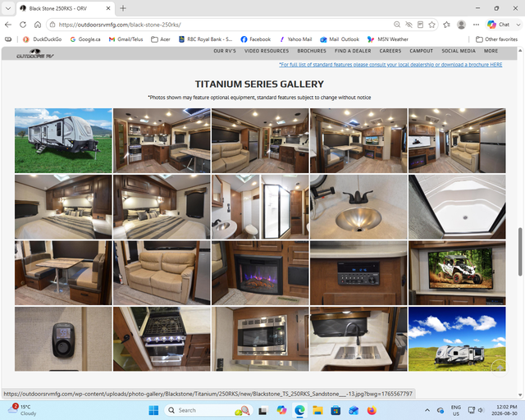Screen dimensions: 525x420
Task: Open the electric fireplace photo
Action: click(260, 272)
